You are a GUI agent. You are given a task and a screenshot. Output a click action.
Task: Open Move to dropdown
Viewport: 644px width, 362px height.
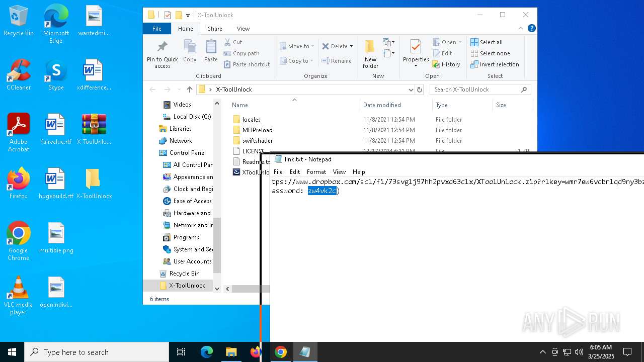click(297, 46)
